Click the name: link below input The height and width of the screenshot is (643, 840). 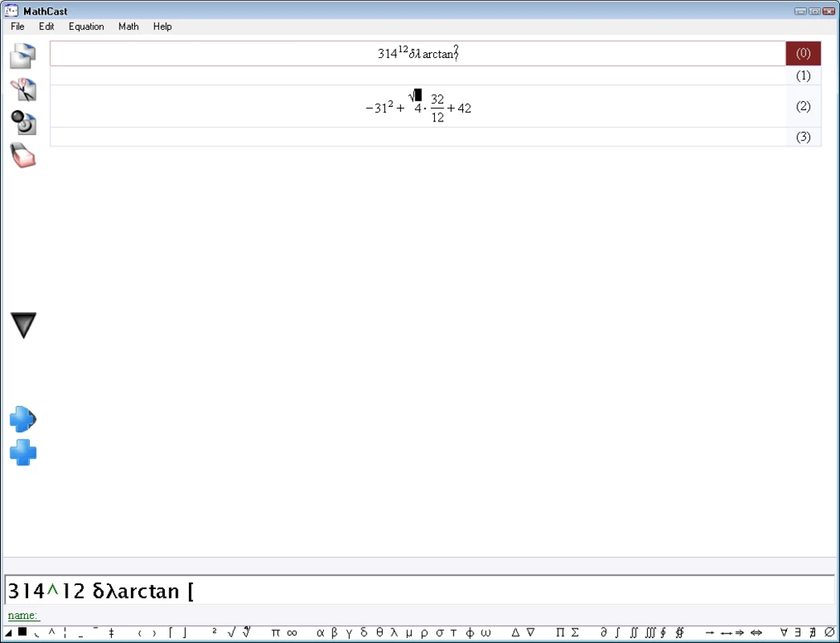point(23,615)
